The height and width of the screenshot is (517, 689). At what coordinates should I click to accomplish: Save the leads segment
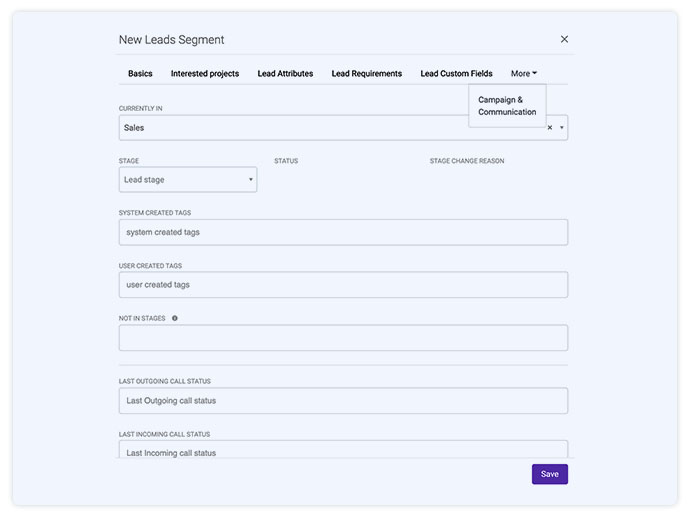tap(550, 474)
